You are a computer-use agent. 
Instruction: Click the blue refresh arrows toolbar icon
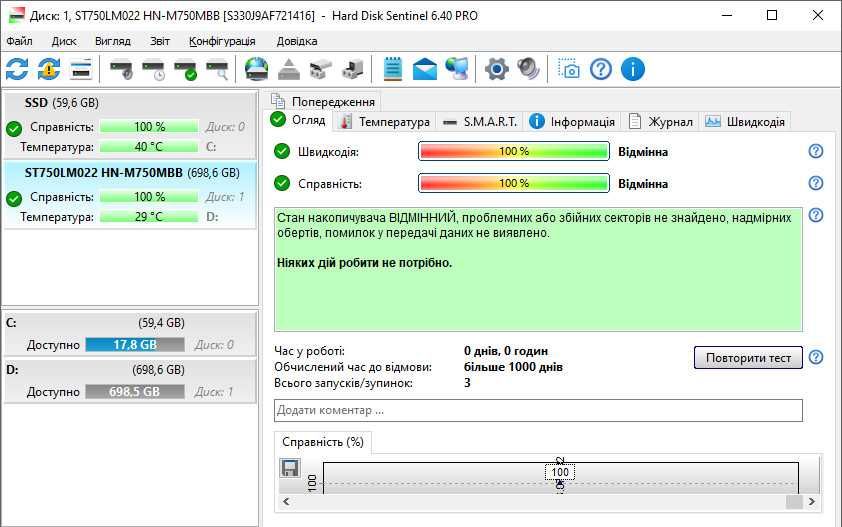tap(17, 69)
